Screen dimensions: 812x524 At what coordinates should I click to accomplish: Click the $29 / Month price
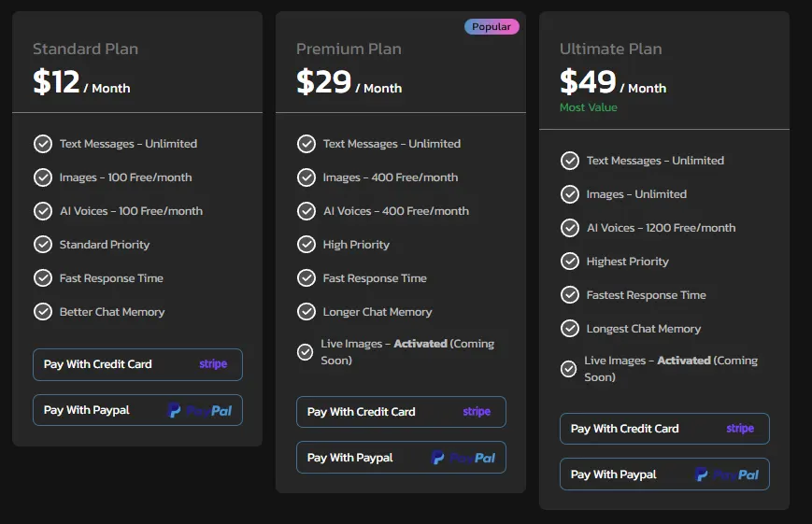[x=349, y=83]
